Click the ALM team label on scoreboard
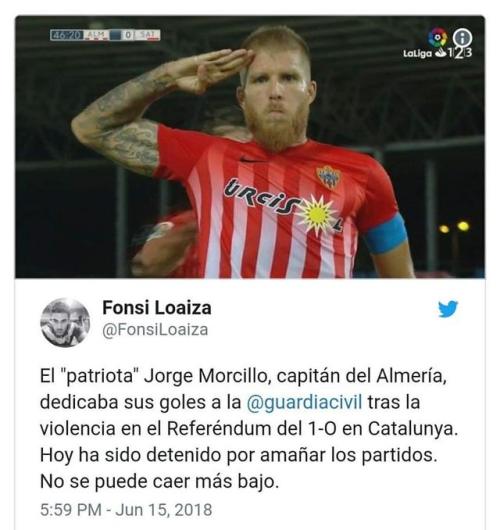500x530 pixels. [x=96, y=35]
